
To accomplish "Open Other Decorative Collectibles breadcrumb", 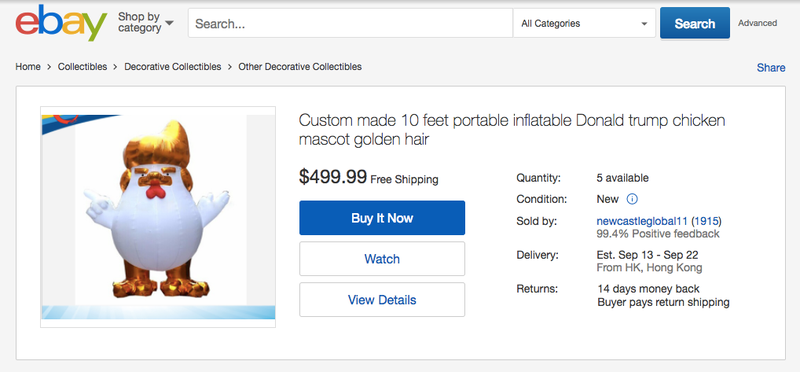I will (x=300, y=67).
